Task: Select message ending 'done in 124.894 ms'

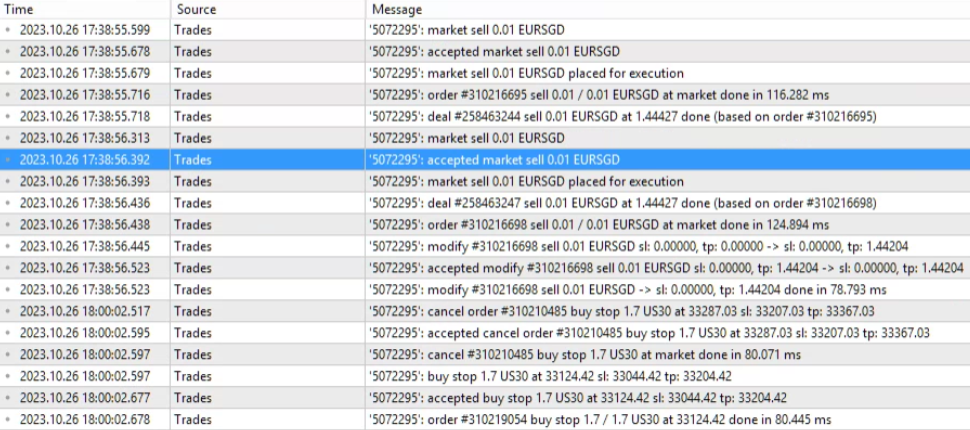Action: [x=598, y=225]
